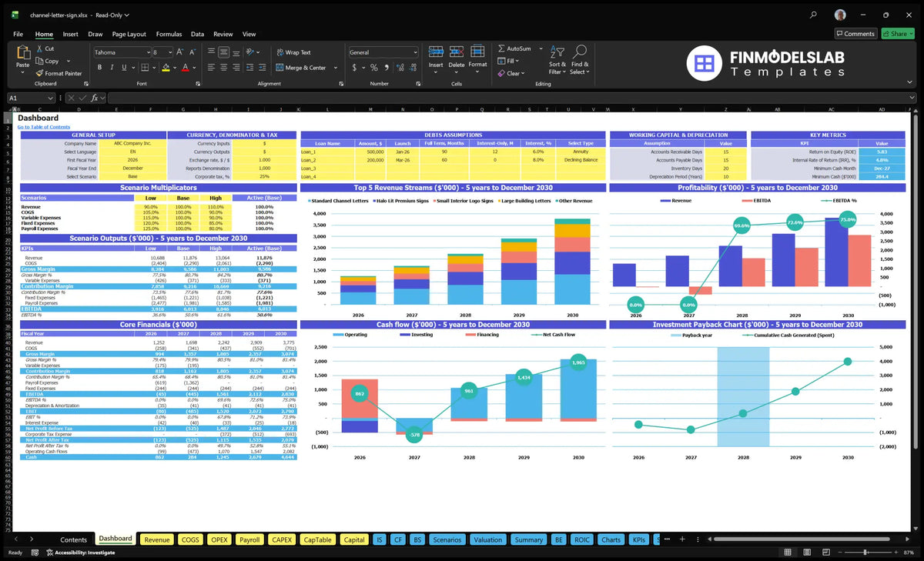Click the Format cells icon
This screenshot has height=561, width=924.
(x=477, y=52)
